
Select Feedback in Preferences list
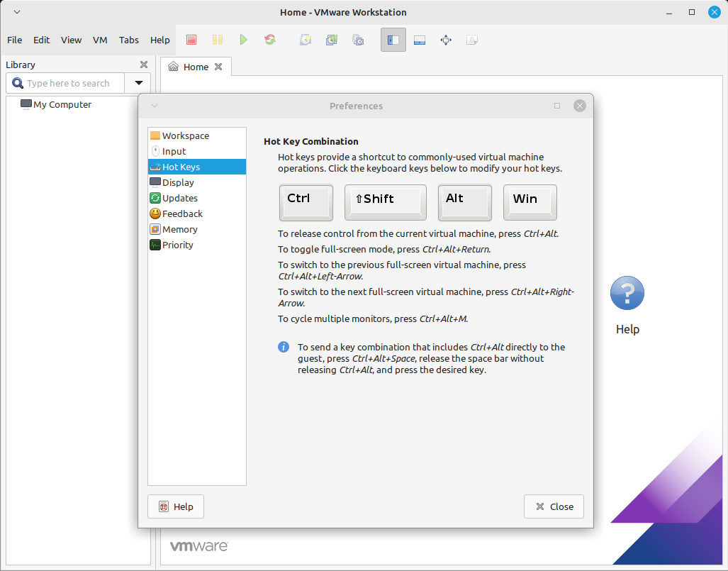click(197, 214)
